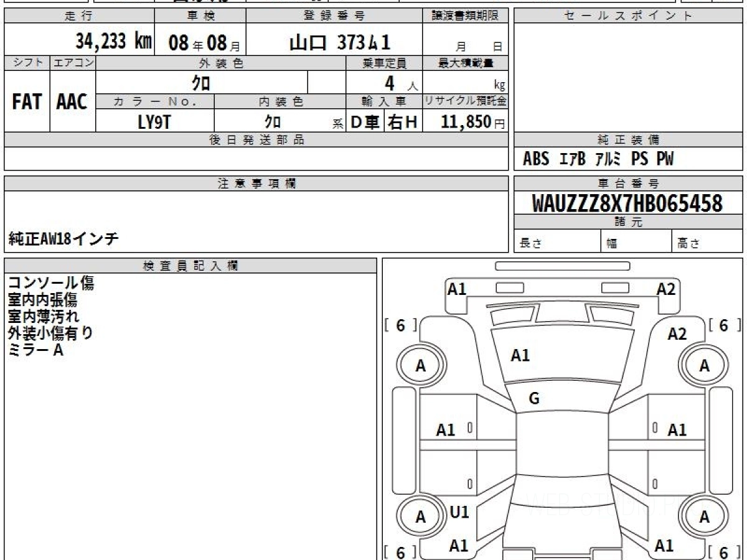The image size is (747, 560).
Task: Select inspector note ミラーA
Action: point(35,350)
